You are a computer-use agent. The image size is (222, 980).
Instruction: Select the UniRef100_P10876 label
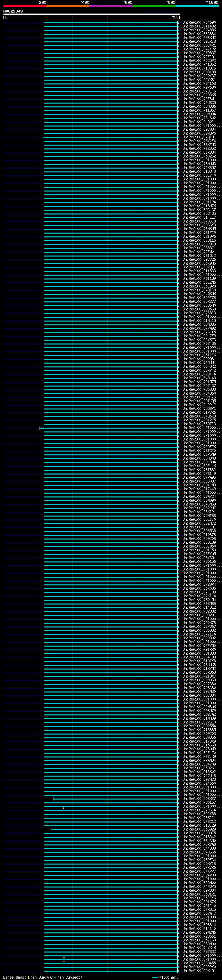pyautogui.click(x=199, y=68)
